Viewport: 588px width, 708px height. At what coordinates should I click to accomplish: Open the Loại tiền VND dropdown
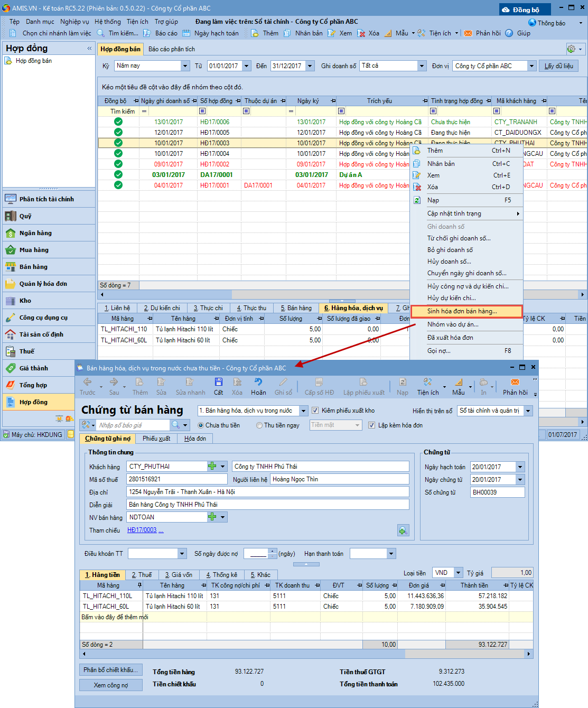click(x=458, y=573)
